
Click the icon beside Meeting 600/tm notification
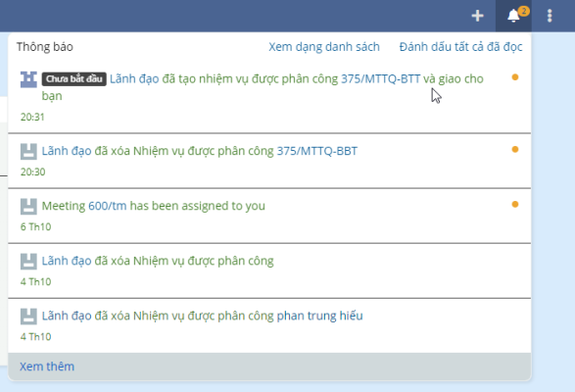(28, 207)
